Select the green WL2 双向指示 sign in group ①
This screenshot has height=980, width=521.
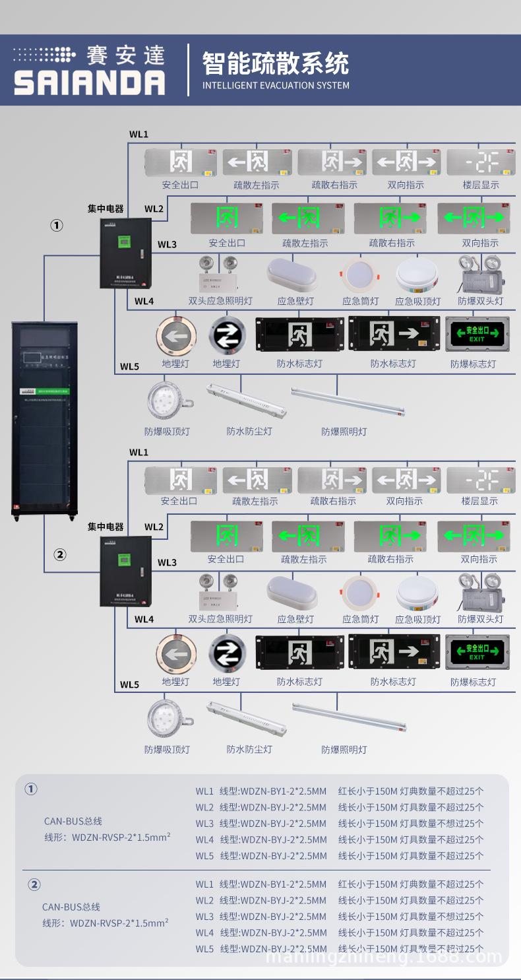click(474, 218)
